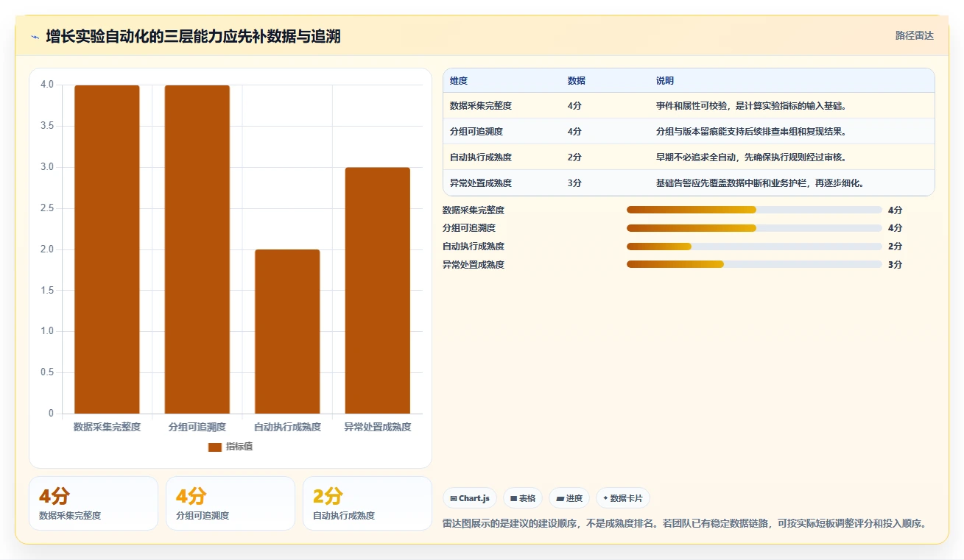This screenshot has width=964, height=560.
Task: Click the 异常处置成熟度 progress bar
Action: [x=754, y=264]
